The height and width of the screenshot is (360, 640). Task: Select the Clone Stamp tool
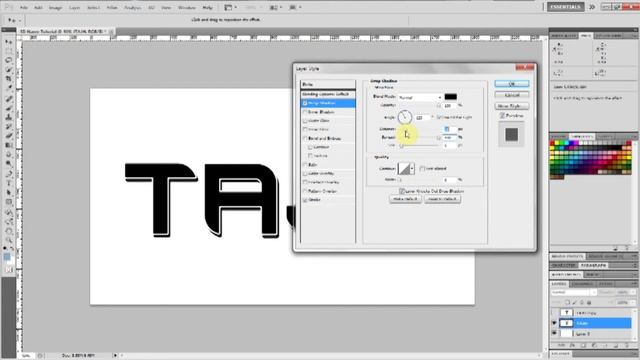click(x=8, y=117)
